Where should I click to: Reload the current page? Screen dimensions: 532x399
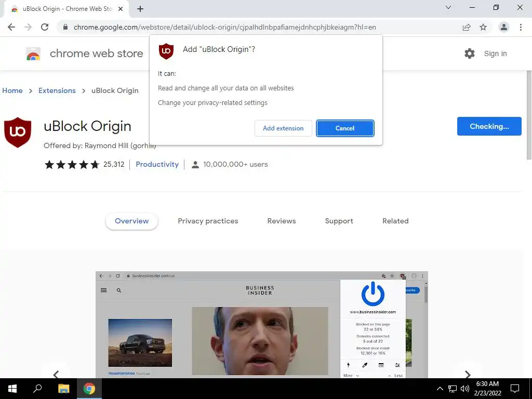[x=45, y=27]
